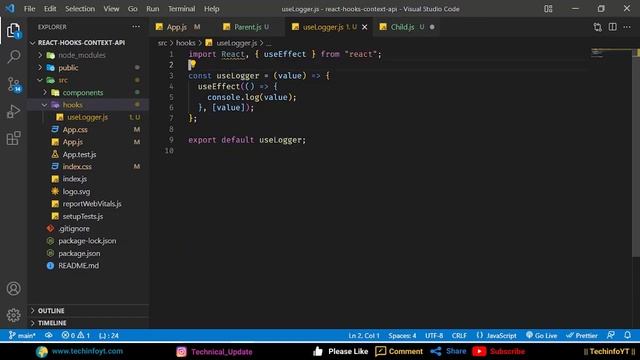Click the compare changes icon in editor toolbar
The width and height of the screenshot is (640, 360).
point(598,27)
